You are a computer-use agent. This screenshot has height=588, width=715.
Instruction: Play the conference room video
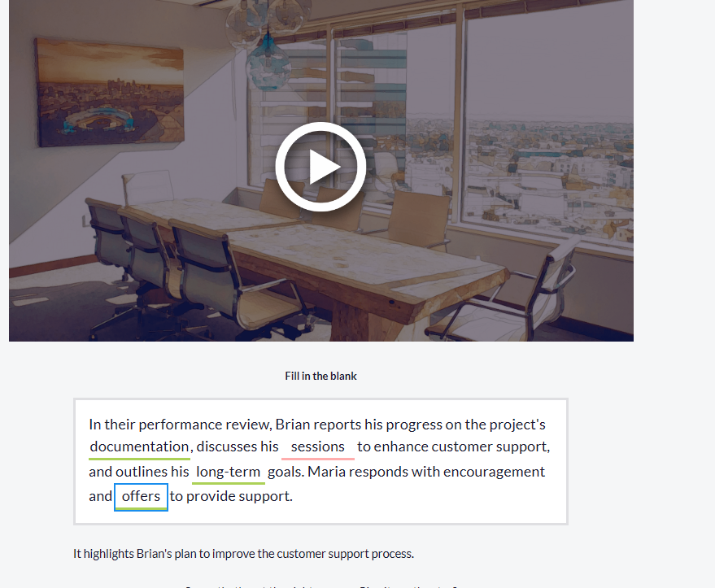click(320, 167)
